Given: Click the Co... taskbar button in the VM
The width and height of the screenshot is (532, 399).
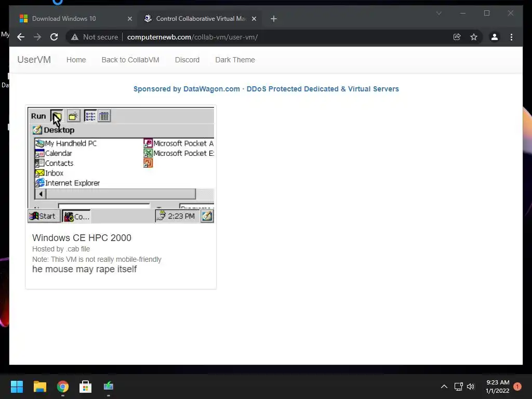Looking at the screenshot, I should click(77, 217).
